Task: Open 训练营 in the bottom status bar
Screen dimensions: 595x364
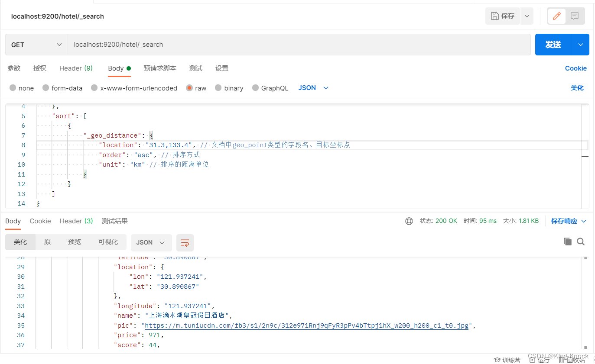Action: (x=507, y=360)
